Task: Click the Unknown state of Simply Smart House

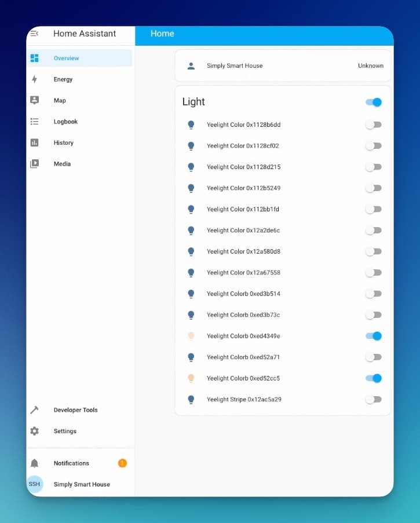Action: (371, 65)
